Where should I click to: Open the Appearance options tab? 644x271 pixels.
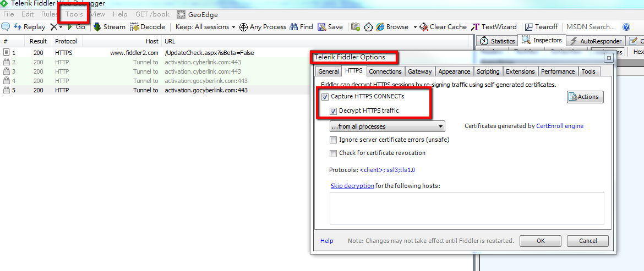454,71
